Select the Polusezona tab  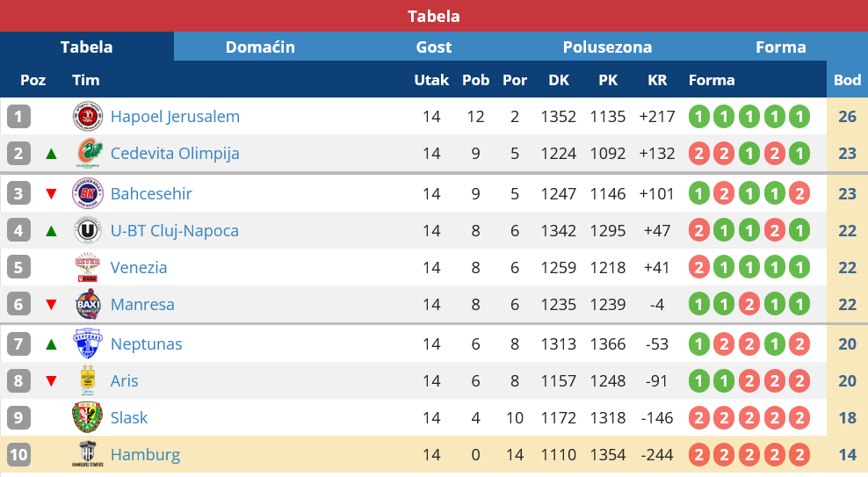[607, 47]
